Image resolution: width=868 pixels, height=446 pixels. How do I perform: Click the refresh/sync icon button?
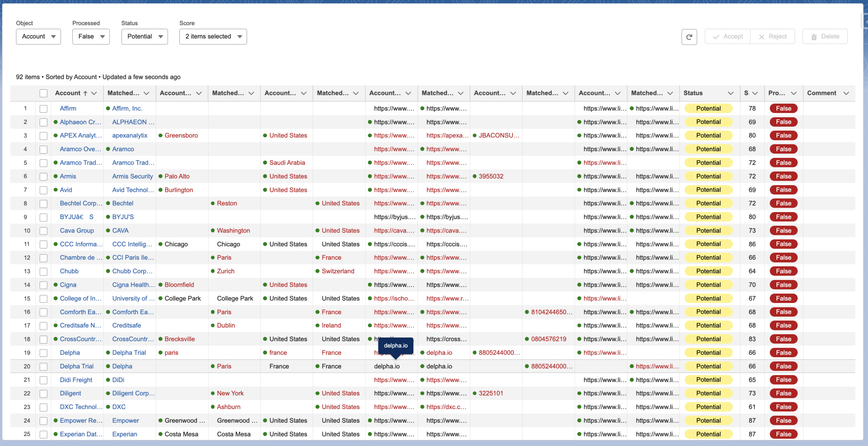689,36
